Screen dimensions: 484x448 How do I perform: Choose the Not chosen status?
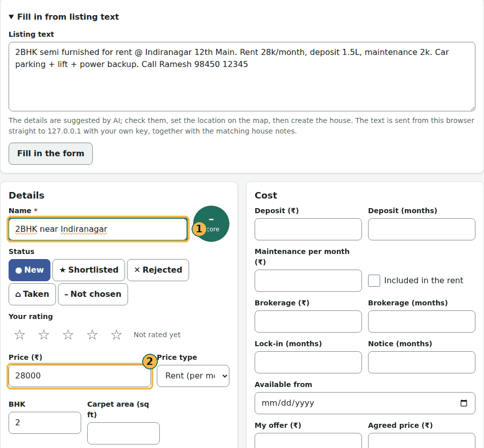[x=93, y=294]
